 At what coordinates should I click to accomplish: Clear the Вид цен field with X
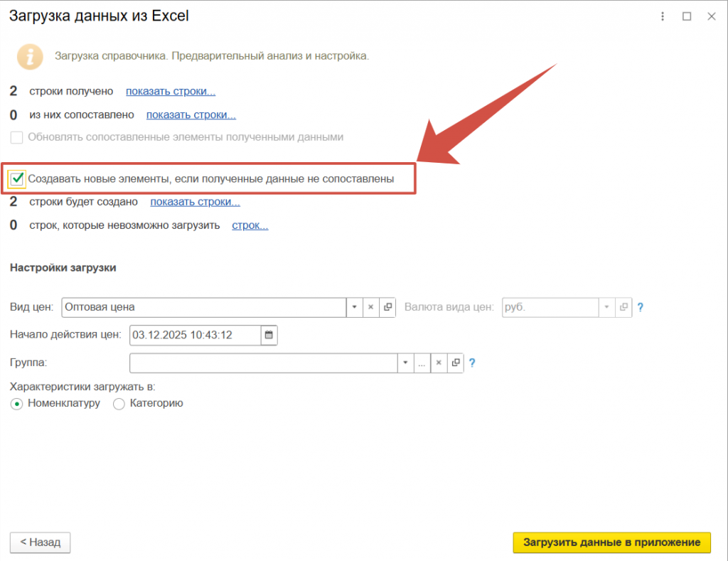[370, 307]
